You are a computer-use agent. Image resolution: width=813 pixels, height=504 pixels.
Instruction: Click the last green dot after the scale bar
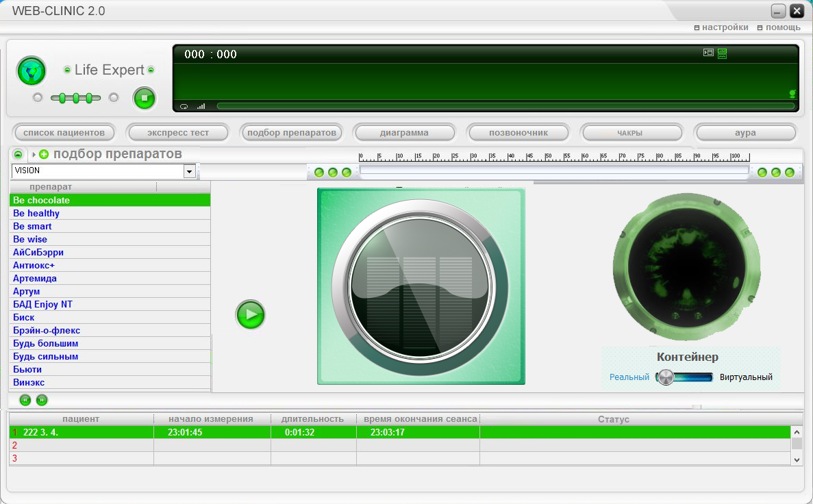pyautogui.click(x=790, y=172)
